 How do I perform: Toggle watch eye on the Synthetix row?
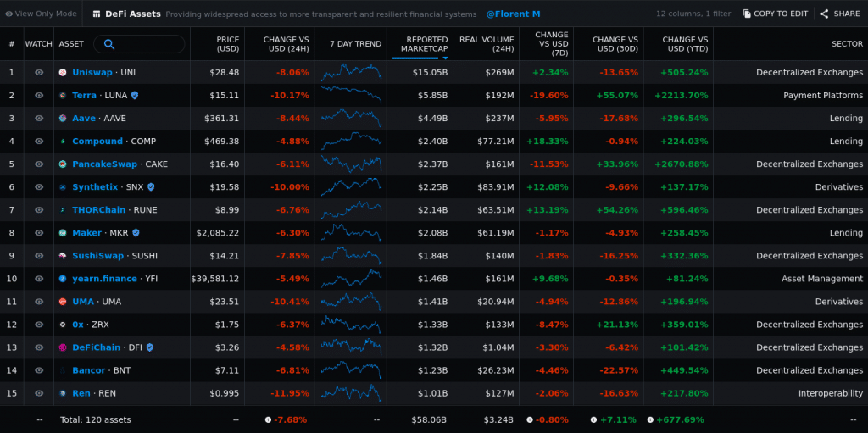pos(39,187)
